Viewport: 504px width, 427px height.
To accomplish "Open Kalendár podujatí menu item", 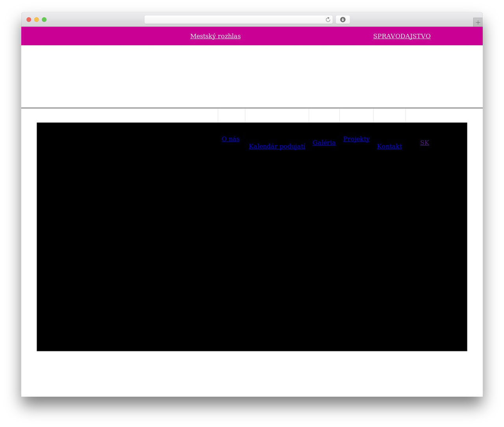I will pos(277,147).
